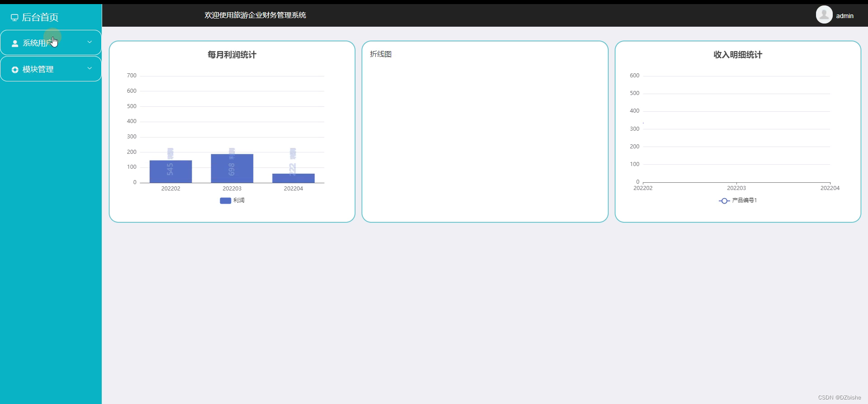Expand the 模块管理 chevron arrow
Screen dimensions: 868x404
coord(90,68)
